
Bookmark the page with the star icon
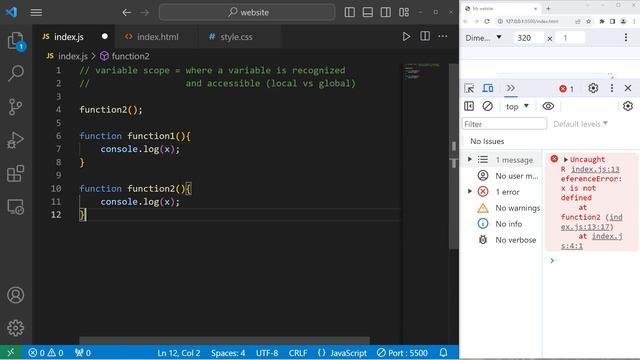coord(589,21)
